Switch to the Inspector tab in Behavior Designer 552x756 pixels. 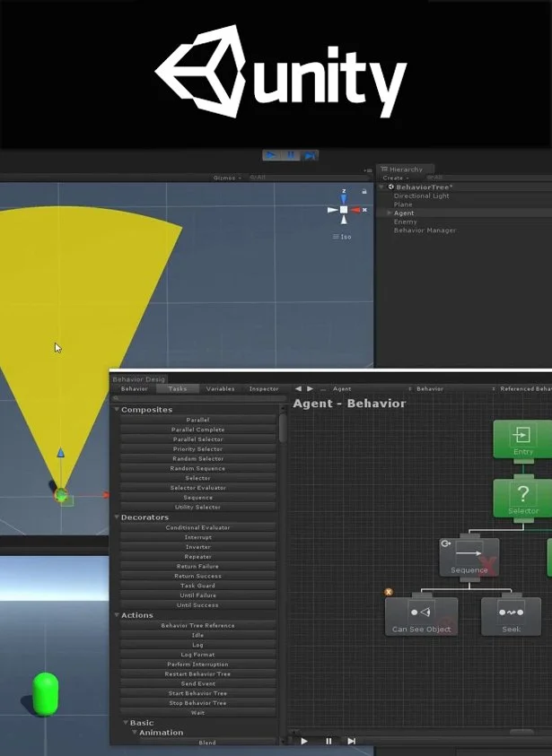[264, 388]
